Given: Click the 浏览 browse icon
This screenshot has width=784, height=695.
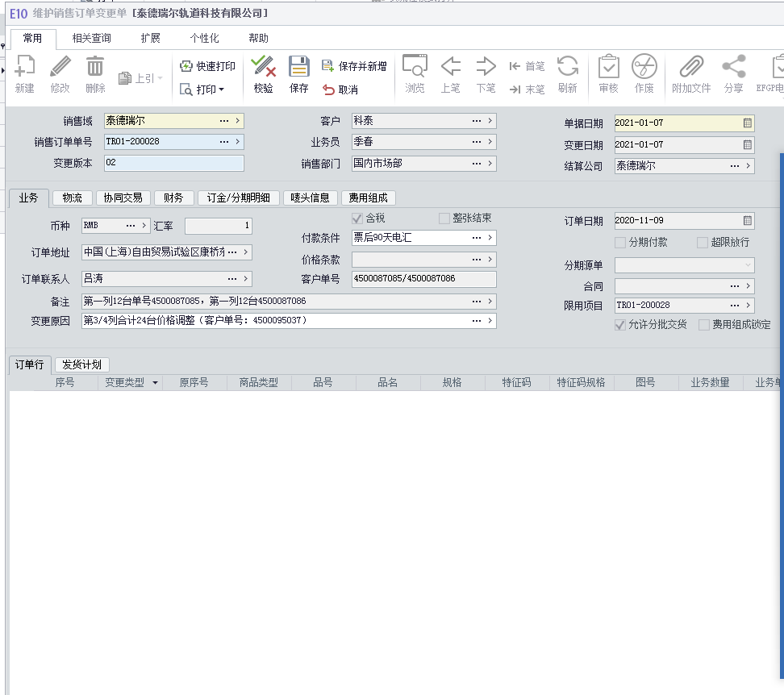Looking at the screenshot, I should tap(415, 66).
